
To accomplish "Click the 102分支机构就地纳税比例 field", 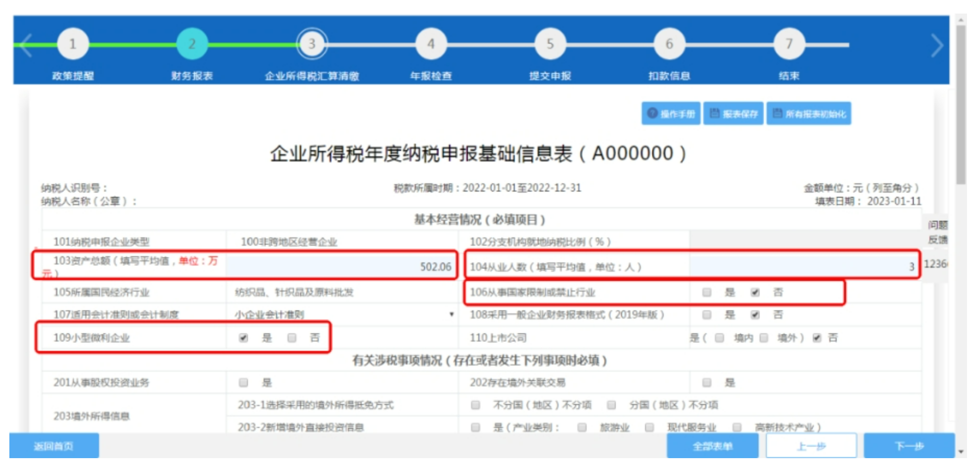I will (x=805, y=242).
